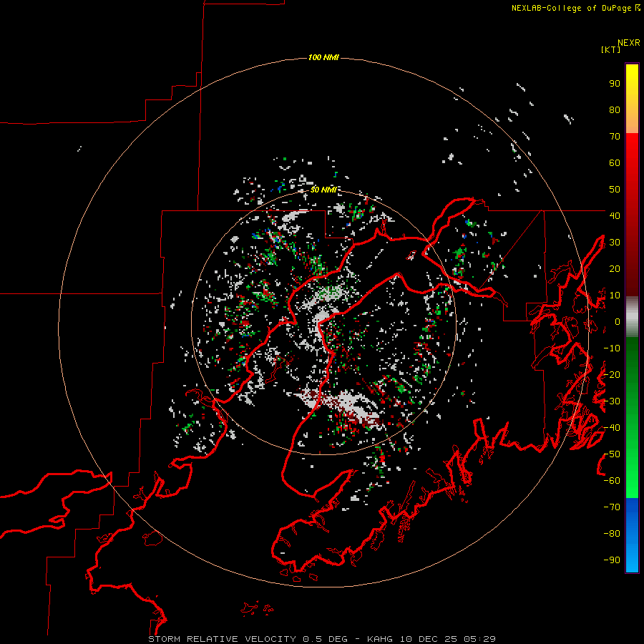Click the 10 knot label on scale
Image resolution: width=644 pixels, height=644 pixels.
(x=615, y=296)
